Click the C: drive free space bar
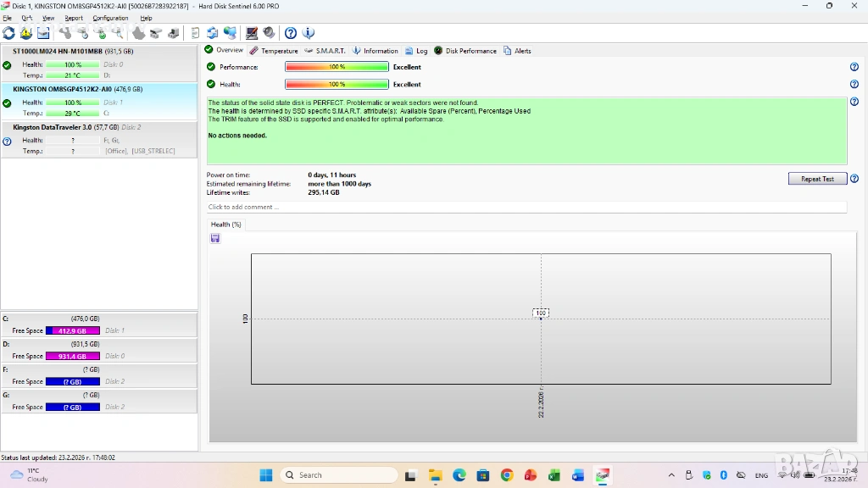The image size is (868, 488). tap(73, 330)
